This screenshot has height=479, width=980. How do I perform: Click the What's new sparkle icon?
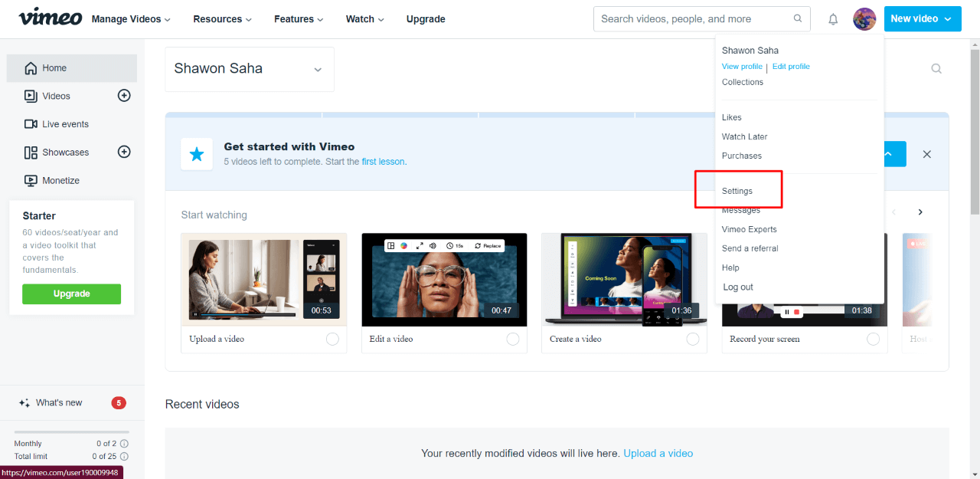coord(24,403)
